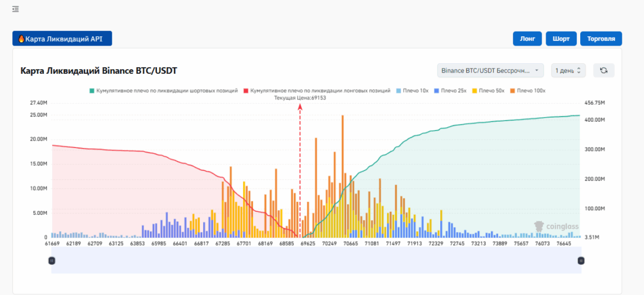
Task: Toggle cumulative long liquidation legend series
Action: point(317,90)
